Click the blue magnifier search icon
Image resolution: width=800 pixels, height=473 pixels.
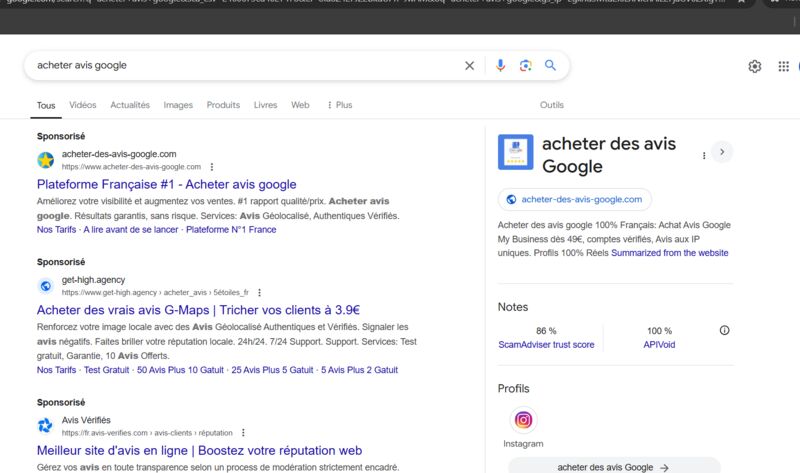coord(550,65)
